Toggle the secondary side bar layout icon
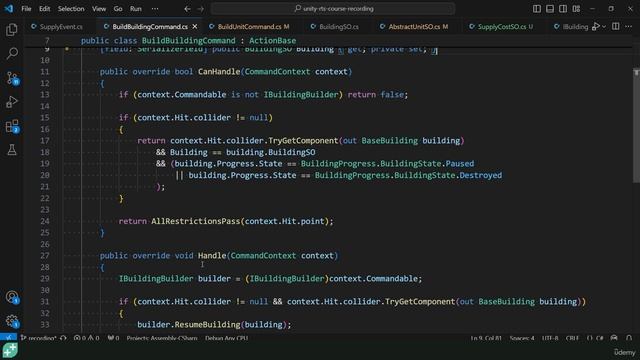The height and width of the screenshot is (360, 640). 563,9
